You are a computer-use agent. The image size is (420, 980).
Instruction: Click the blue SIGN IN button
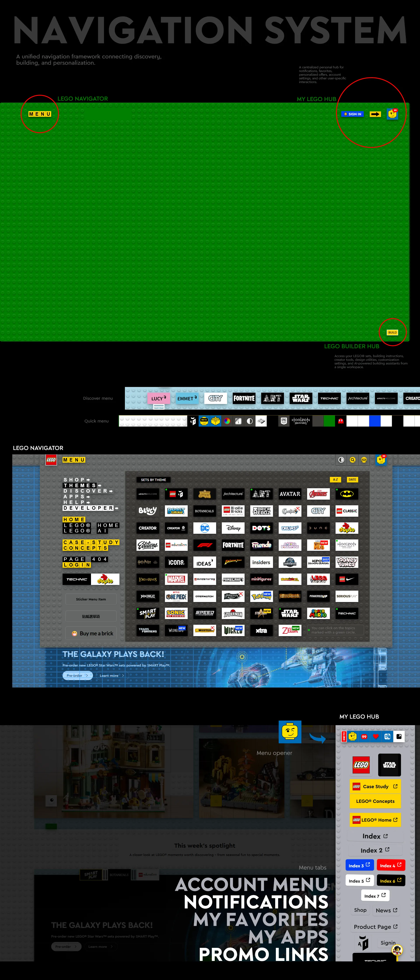coord(353,114)
